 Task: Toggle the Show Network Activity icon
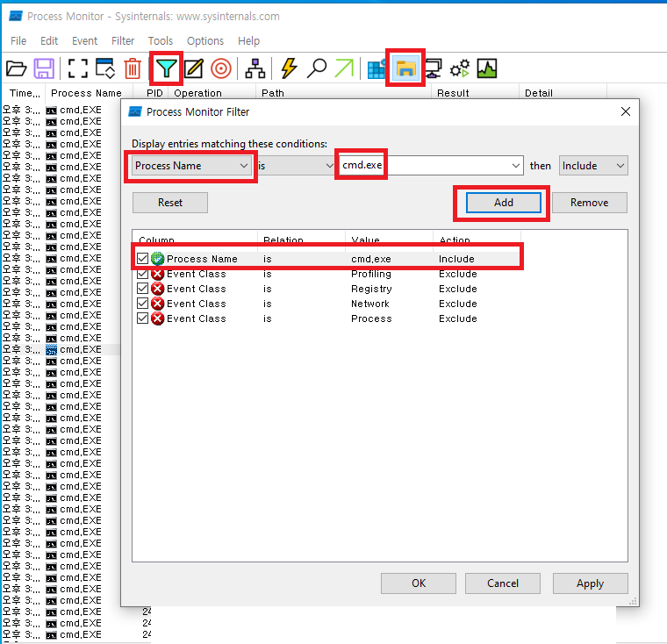click(433, 68)
